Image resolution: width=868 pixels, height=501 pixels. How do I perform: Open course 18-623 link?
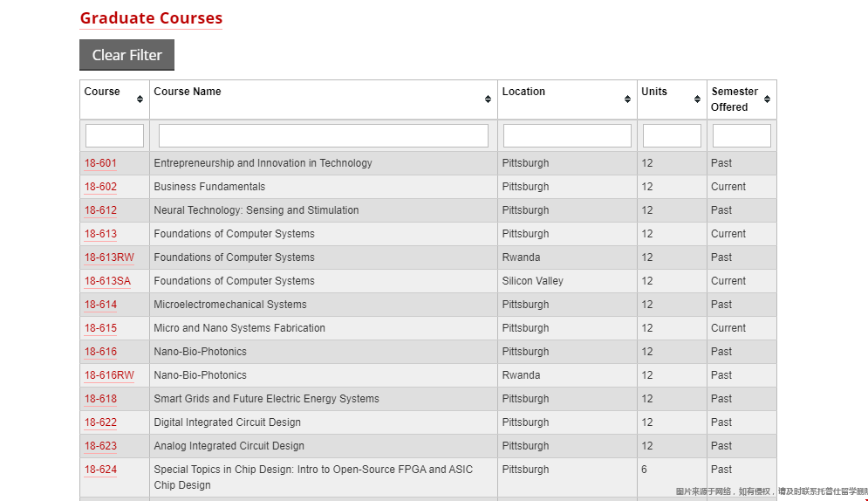point(100,446)
